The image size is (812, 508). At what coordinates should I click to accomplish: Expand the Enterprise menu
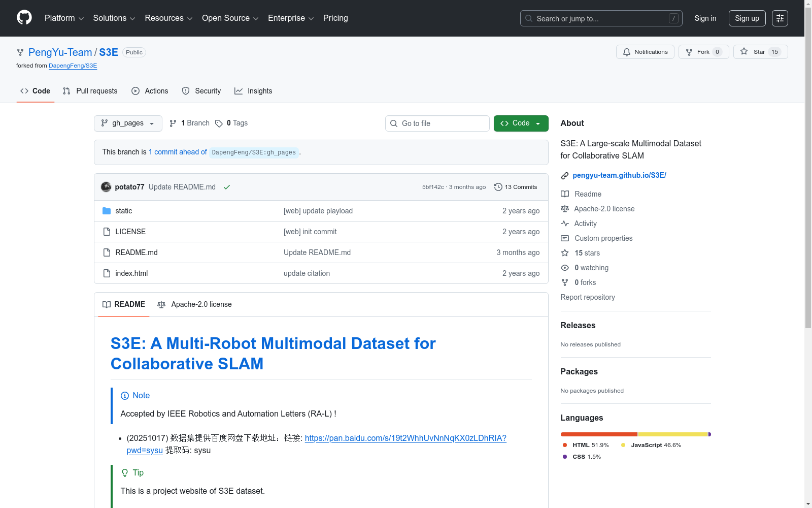291,18
